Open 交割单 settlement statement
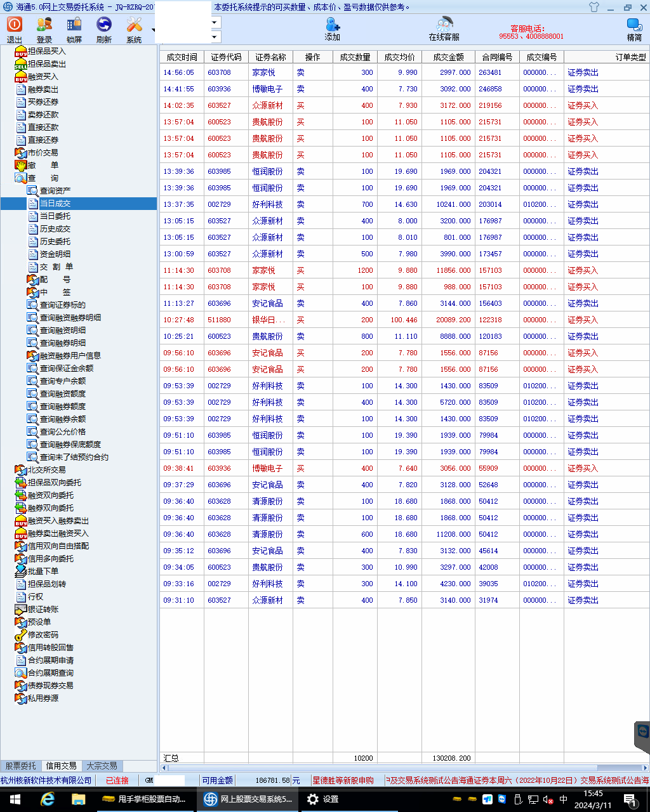The width and height of the screenshot is (650, 812). pyautogui.click(x=56, y=266)
